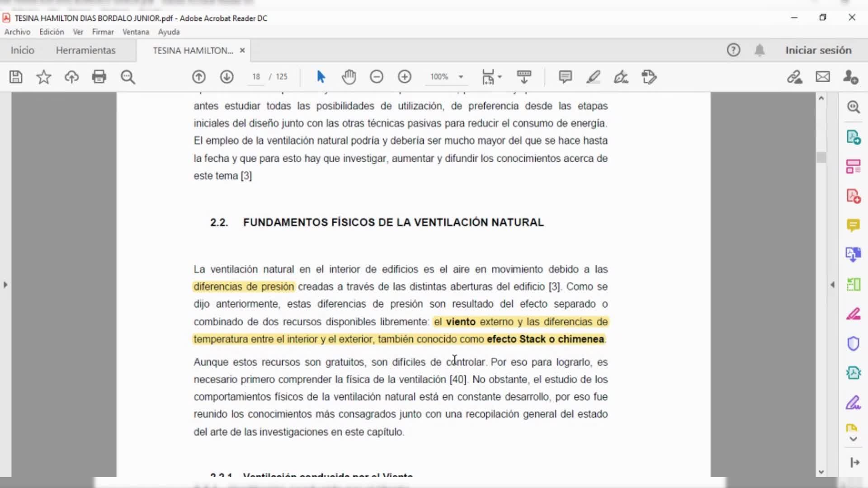Collapse the right tools pane arrow
868x488 pixels.
point(832,285)
